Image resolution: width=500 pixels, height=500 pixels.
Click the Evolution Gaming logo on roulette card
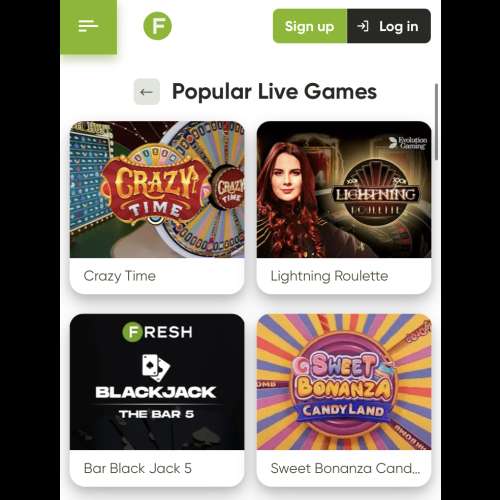[x=408, y=143]
